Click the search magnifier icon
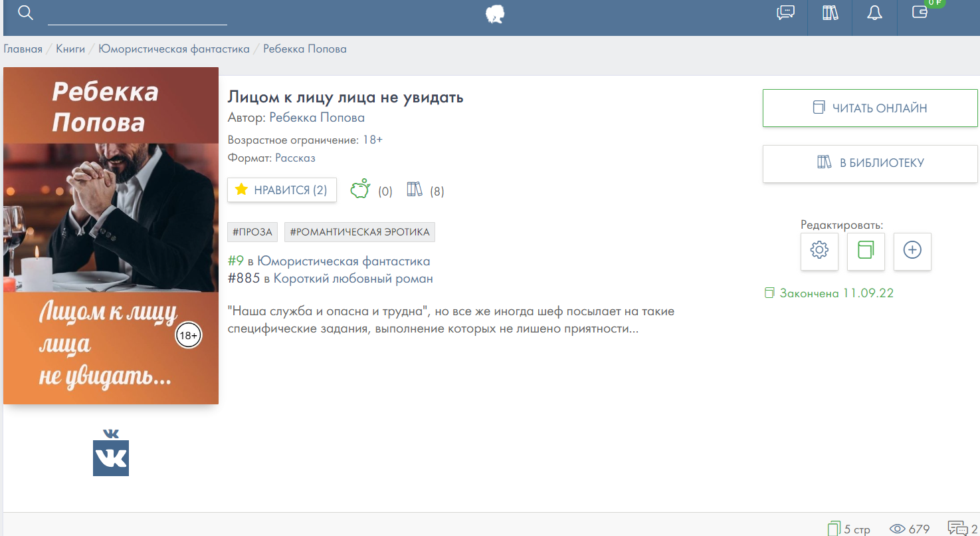This screenshot has height=536, width=980. pos(25,13)
